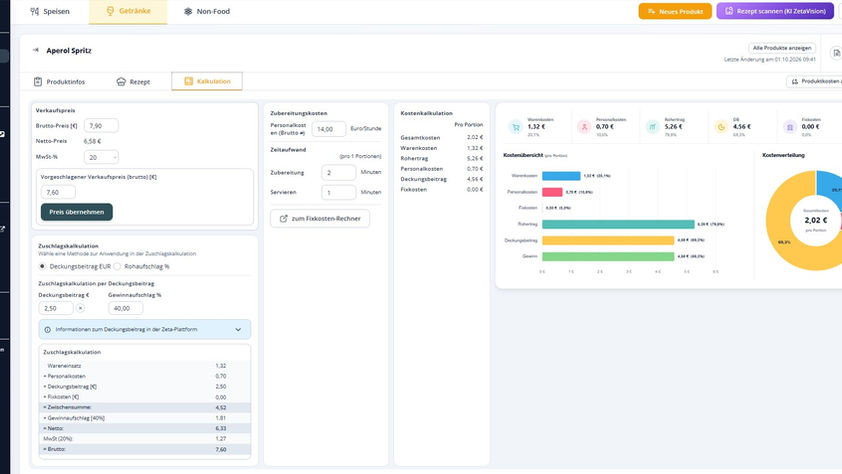This screenshot has width=842, height=474.
Task: Click the Deckungsbeitrag 4,56 € row in Kostenkalkulation
Action: pyautogui.click(x=441, y=179)
